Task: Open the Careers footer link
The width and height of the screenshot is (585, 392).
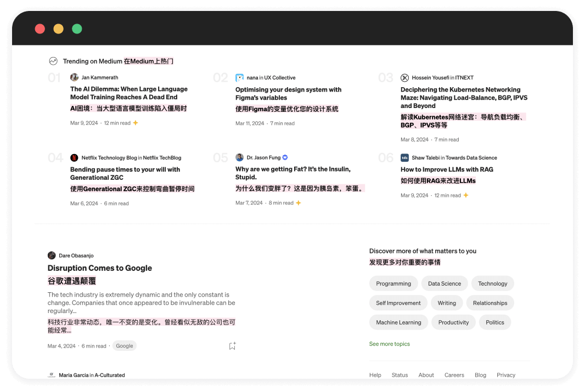Action: click(454, 375)
